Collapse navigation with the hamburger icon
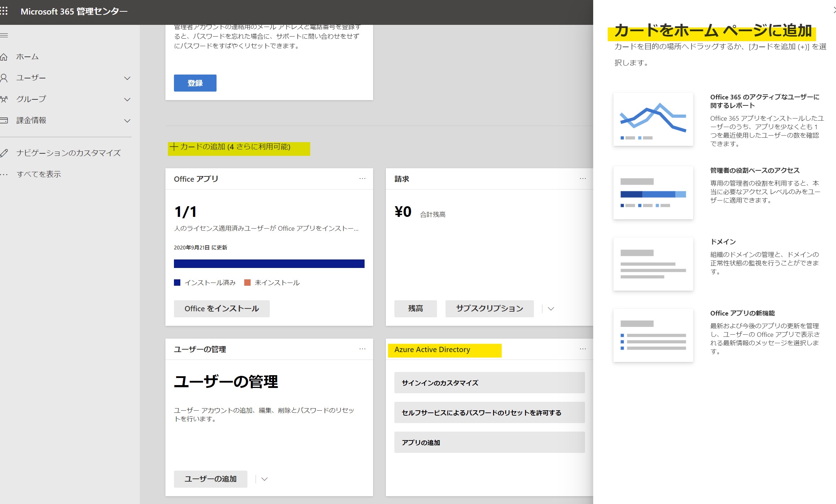Image resolution: width=836 pixels, height=504 pixels. [x=4, y=35]
